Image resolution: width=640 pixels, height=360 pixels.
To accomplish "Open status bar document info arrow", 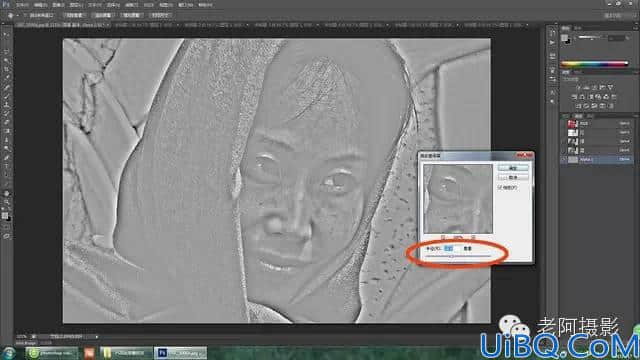I will point(97,337).
